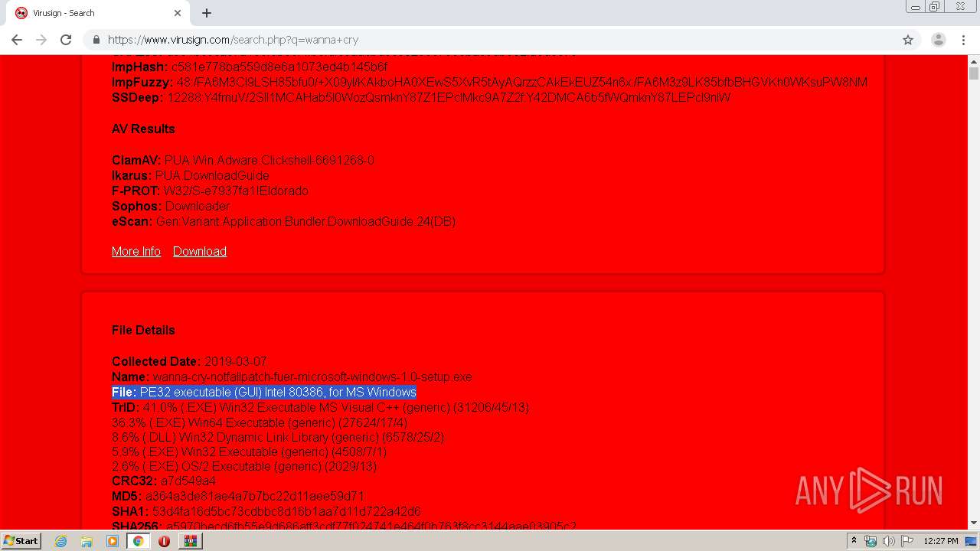The width and height of the screenshot is (980, 551).
Task: Open the file explorer folder in taskbar
Action: point(87,541)
